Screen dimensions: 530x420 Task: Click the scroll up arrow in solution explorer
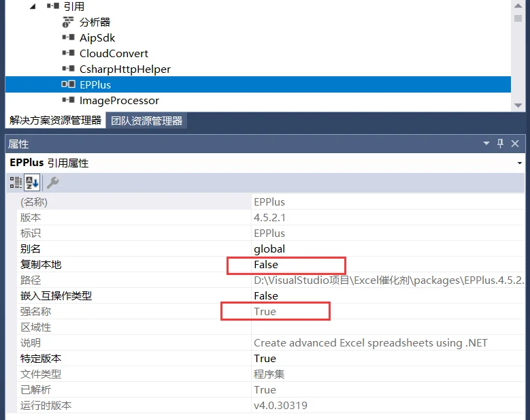(x=518, y=5)
